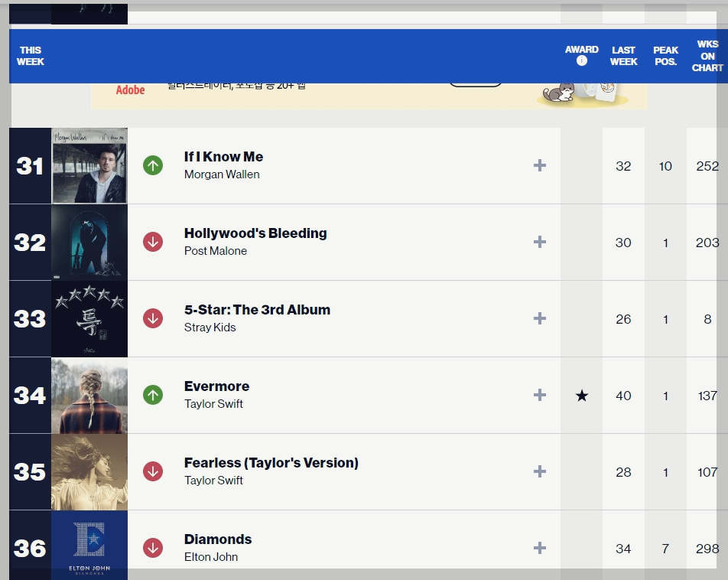Click Taylor Swift under Fearless

[x=213, y=480]
